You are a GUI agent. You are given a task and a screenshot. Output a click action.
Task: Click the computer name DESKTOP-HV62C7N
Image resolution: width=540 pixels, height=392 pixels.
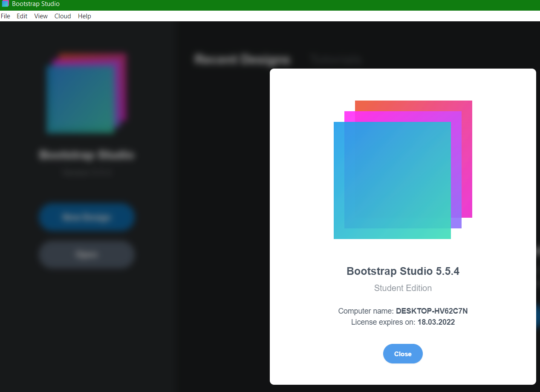(432, 311)
